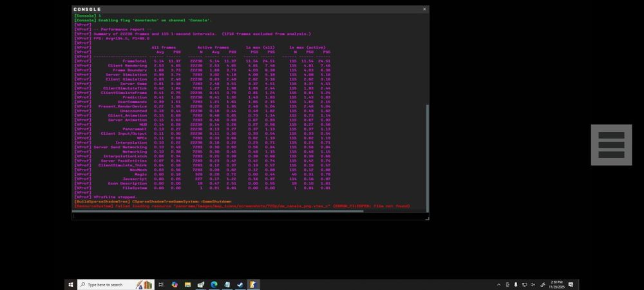The image size is (644, 290).
Task: Open the taskbar clock showing 2:50 PM
Action: point(556,285)
